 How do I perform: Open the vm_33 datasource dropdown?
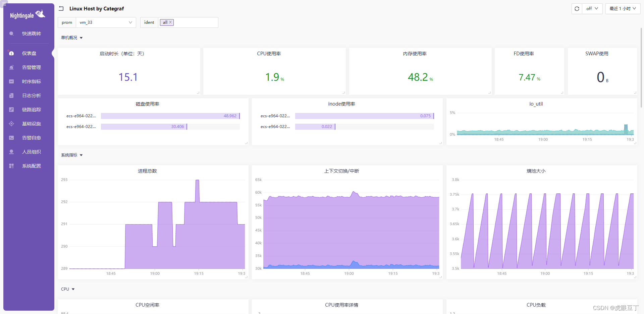click(106, 22)
